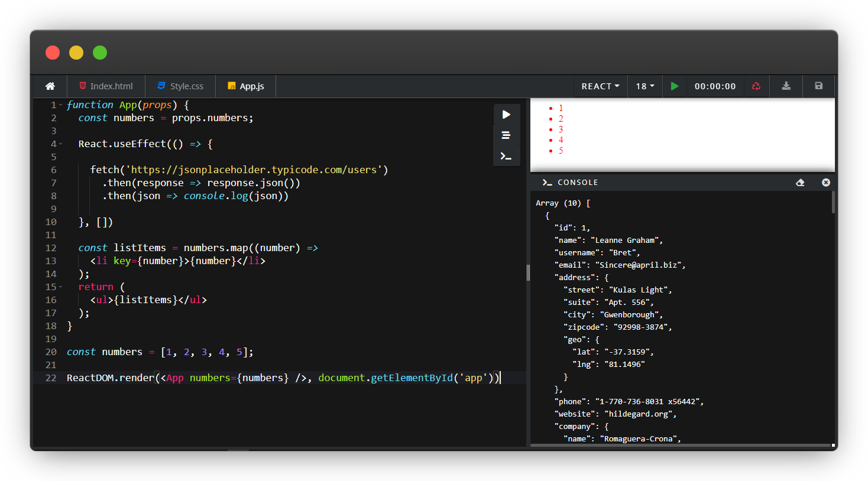Screen dimensions: 868x481
Task: Open the version 18 dropdown
Action: coord(645,86)
